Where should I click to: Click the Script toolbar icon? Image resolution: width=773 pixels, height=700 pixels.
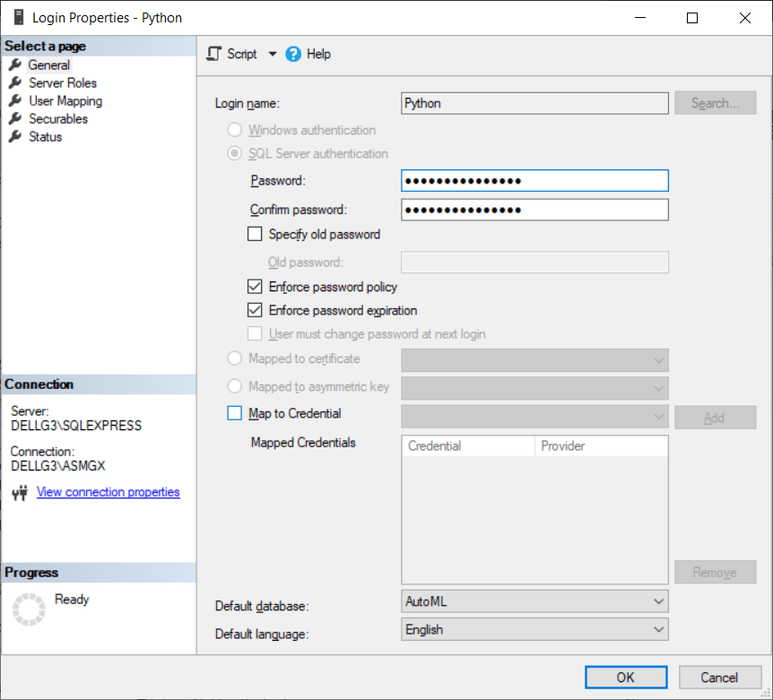[213, 53]
